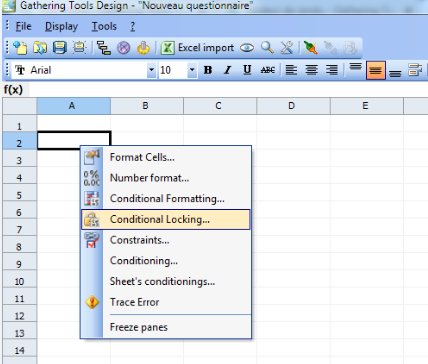Choose Sheet's conditionings... entry
Viewport: 428px width, 364px height.
click(x=165, y=281)
